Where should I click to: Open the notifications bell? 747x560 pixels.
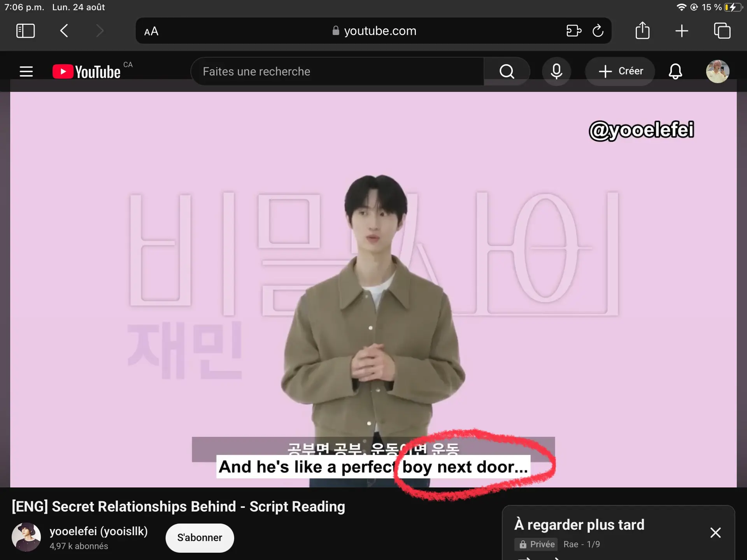675,72
